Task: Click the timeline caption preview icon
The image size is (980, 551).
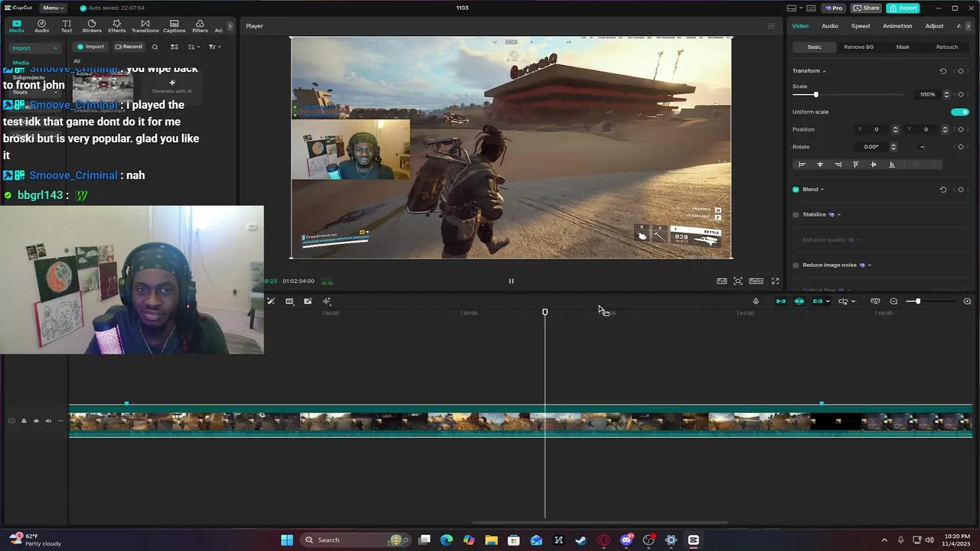Action: (875, 302)
